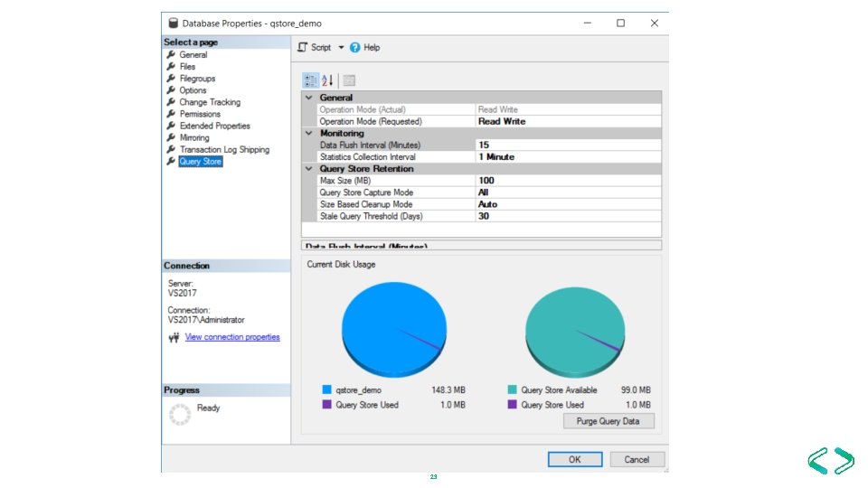Click purple swatch under Query Store Available
The height and width of the screenshot is (488, 868).
pyautogui.click(x=512, y=405)
